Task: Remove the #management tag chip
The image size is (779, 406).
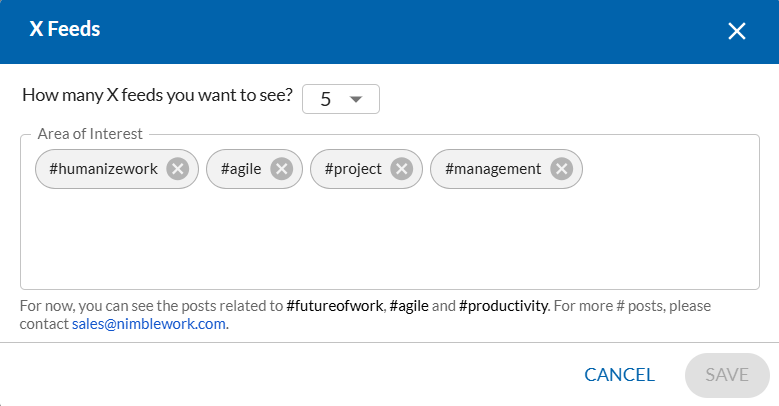Action: [x=561, y=169]
